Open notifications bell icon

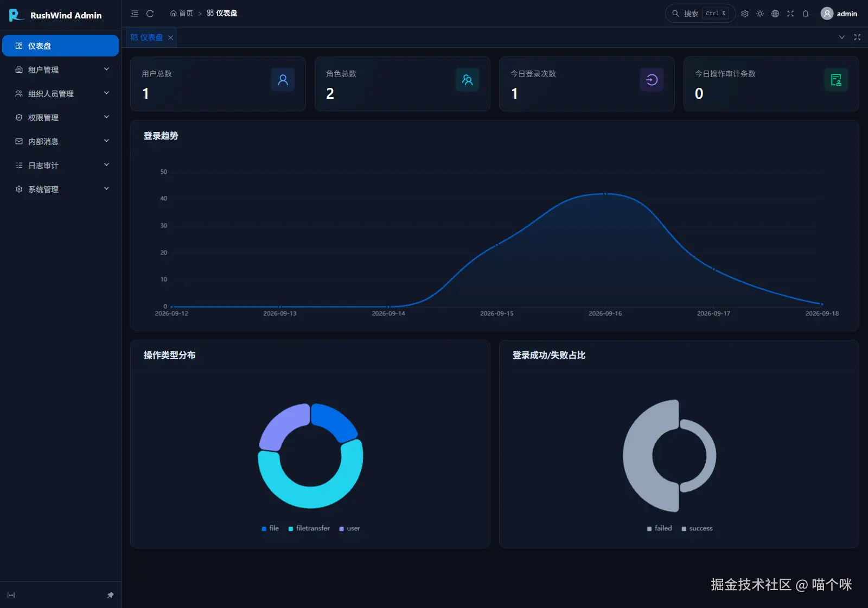tap(806, 14)
